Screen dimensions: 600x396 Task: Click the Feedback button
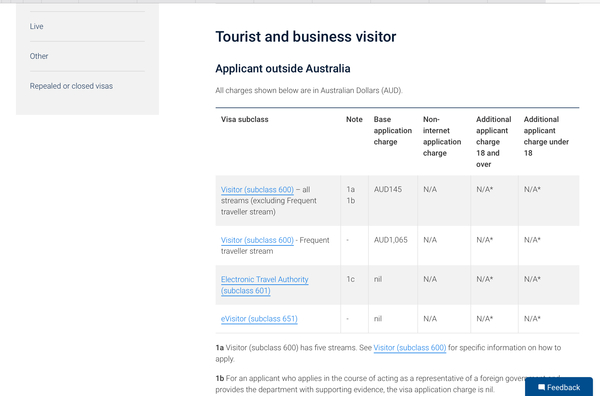point(559,387)
